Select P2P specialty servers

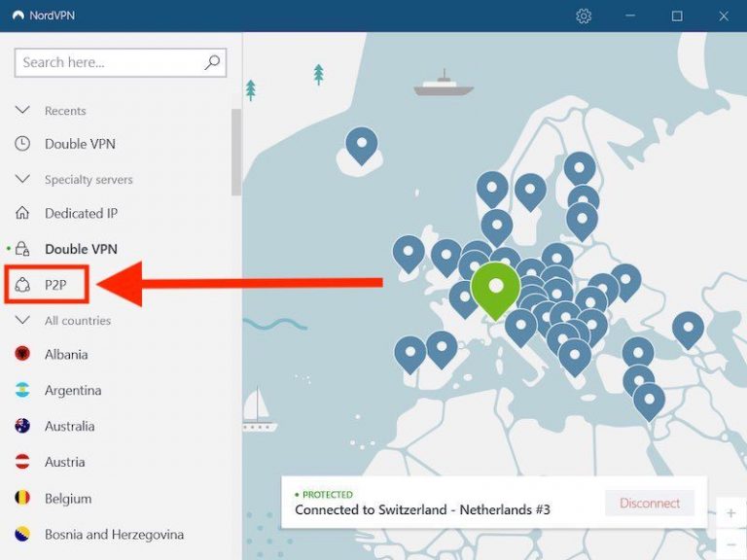[x=55, y=284]
